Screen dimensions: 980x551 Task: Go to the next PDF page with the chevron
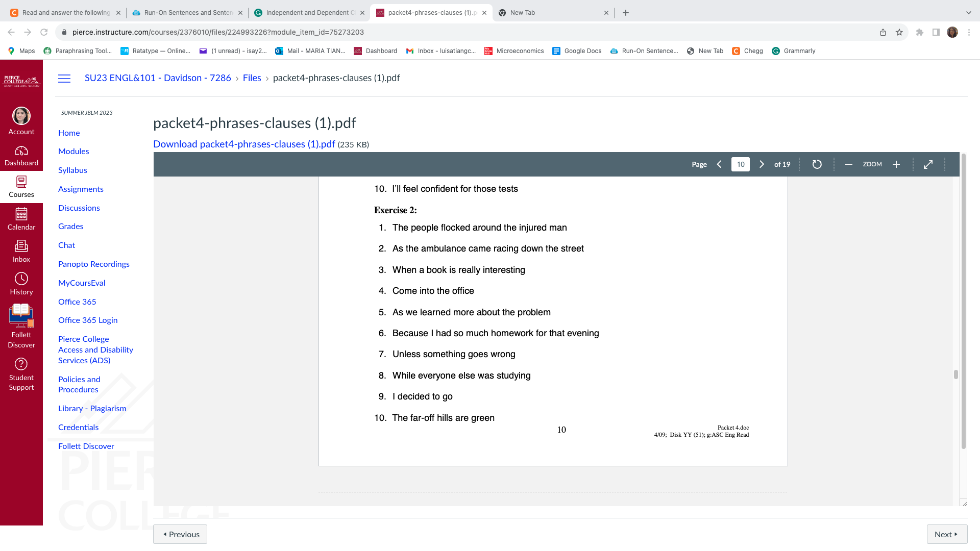tap(762, 164)
